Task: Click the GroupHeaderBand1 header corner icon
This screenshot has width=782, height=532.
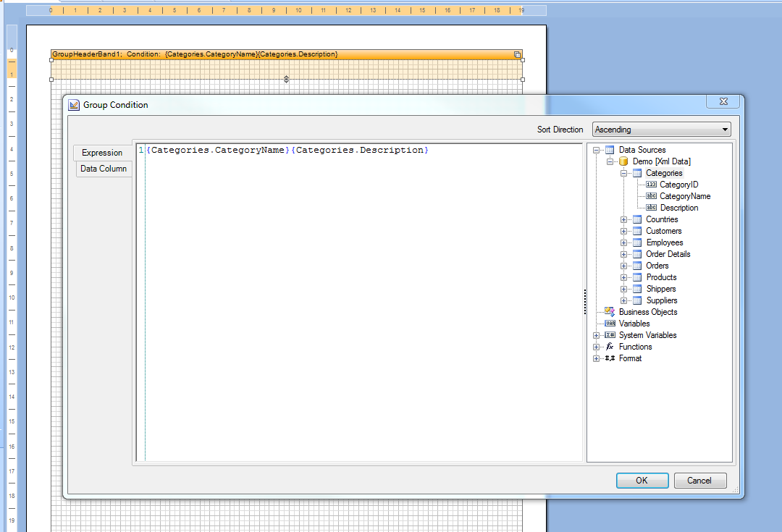Action: click(x=517, y=54)
